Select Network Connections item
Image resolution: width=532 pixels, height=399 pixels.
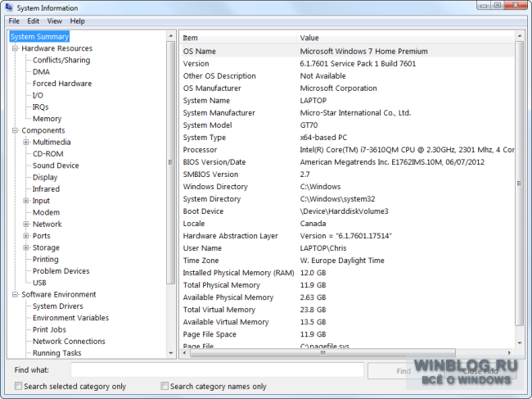pos(69,342)
